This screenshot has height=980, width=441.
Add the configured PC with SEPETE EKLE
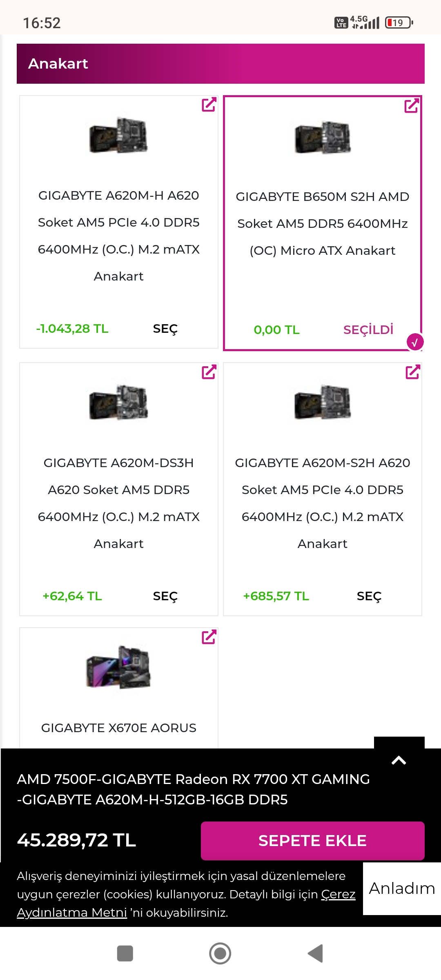(x=312, y=841)
